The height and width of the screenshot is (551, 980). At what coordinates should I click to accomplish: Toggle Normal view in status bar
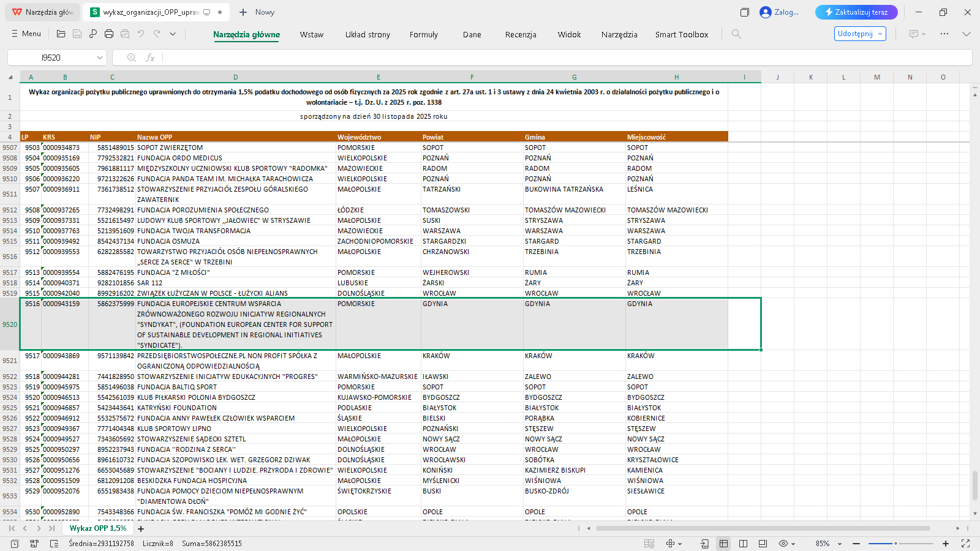[x=723, y=544]
